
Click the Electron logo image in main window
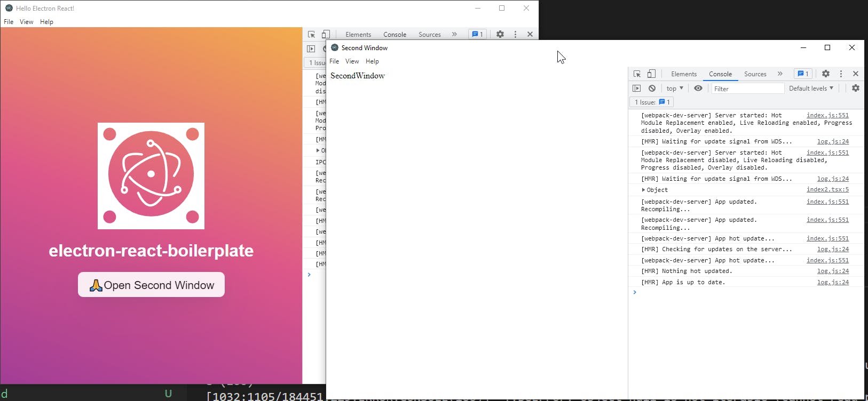pyautogui.click(x=151, y=176)
